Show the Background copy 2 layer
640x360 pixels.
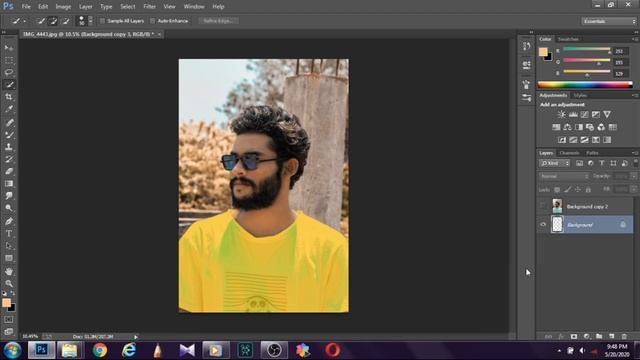(543, 206)
